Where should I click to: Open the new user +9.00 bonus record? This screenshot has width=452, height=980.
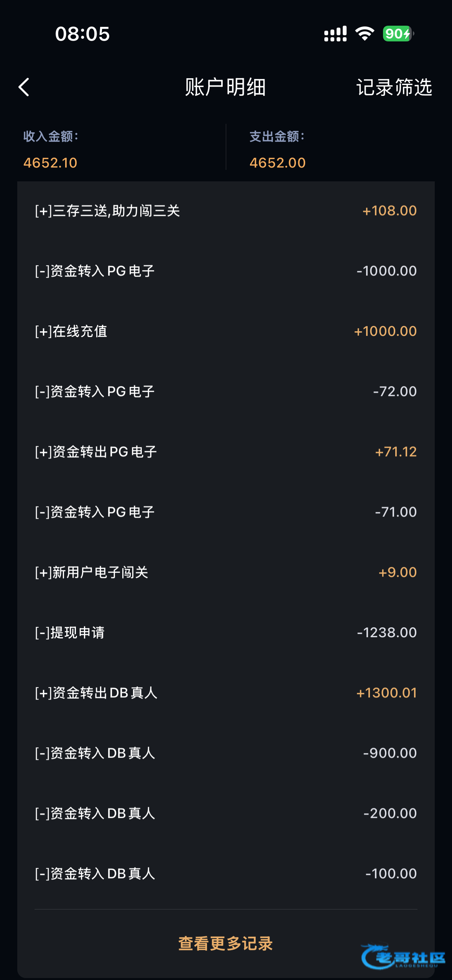click(225, 572)
